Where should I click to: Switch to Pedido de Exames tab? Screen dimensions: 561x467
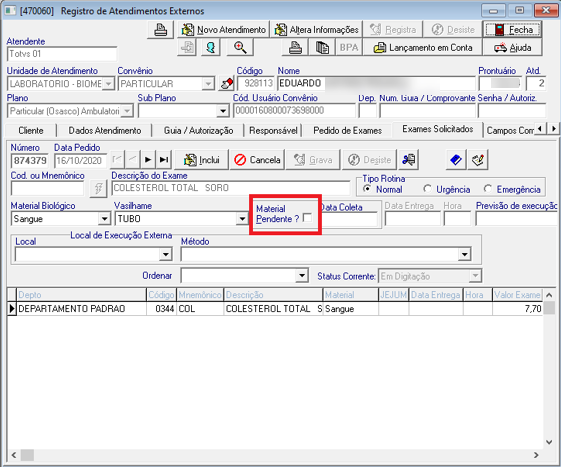(347, 131)
